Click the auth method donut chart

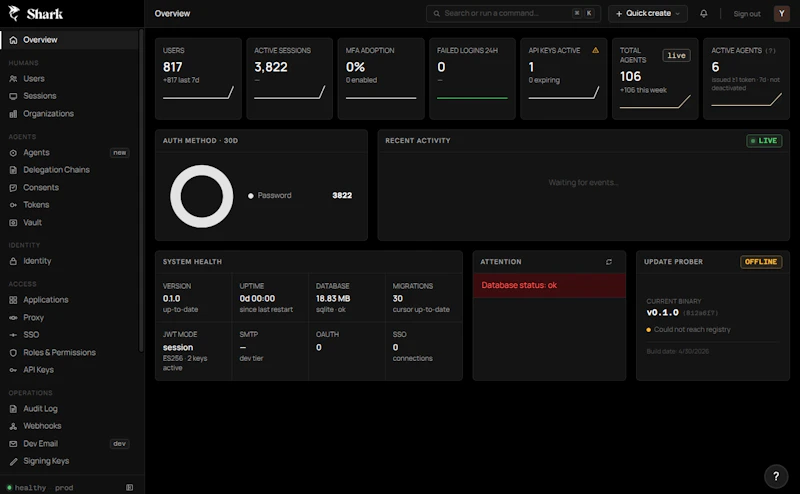coord(202,196)
